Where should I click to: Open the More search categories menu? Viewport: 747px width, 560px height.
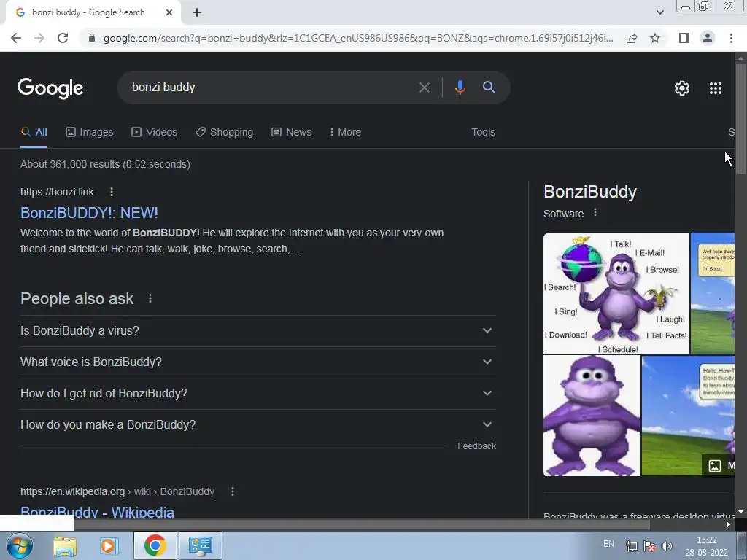[x=345, y=133]
